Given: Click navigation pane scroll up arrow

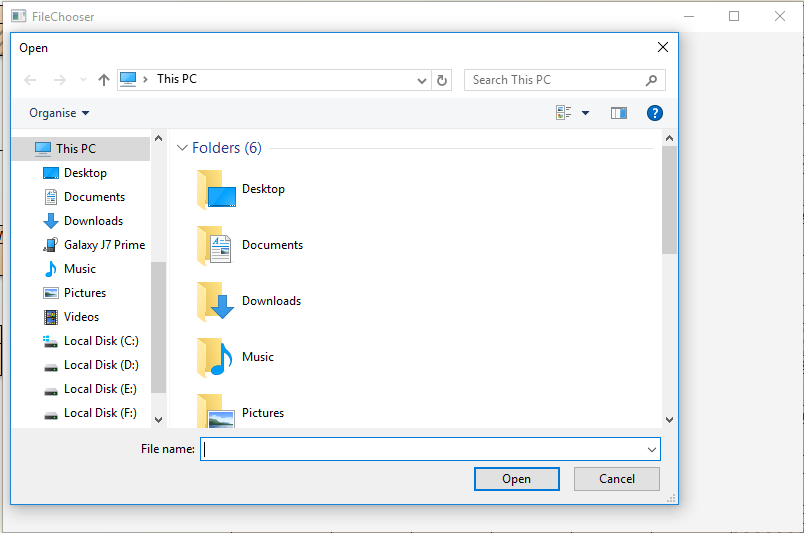Looking at the screenshot, I should (x=158, y=139).
